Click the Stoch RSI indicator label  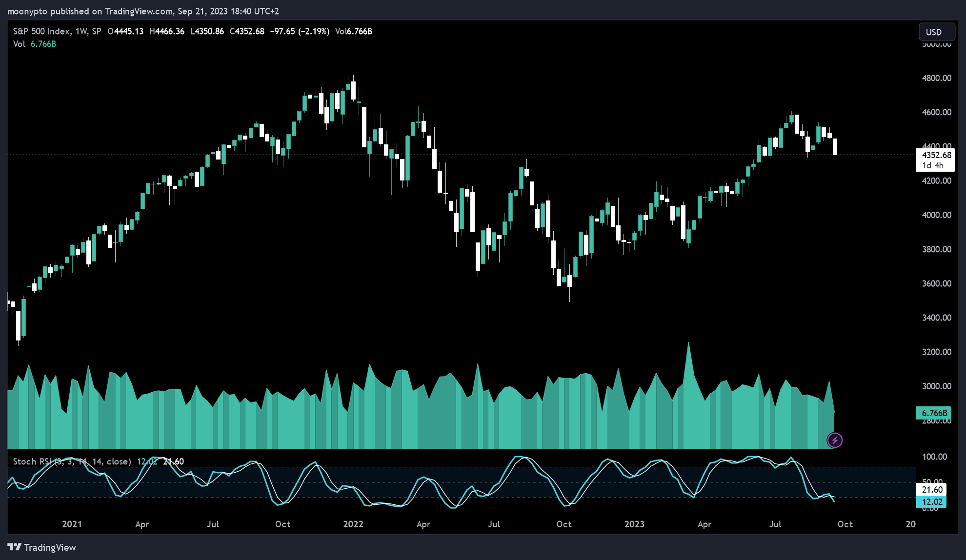click(72, 461)
